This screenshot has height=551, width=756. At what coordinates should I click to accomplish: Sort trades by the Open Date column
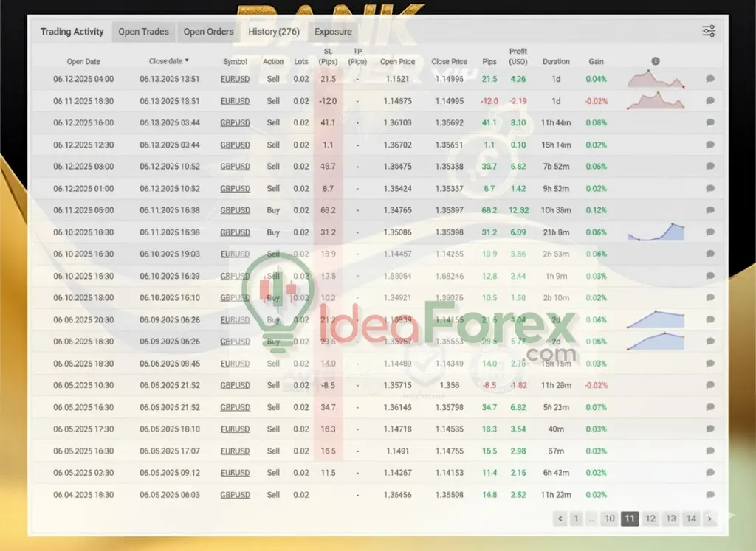[83, 61]
